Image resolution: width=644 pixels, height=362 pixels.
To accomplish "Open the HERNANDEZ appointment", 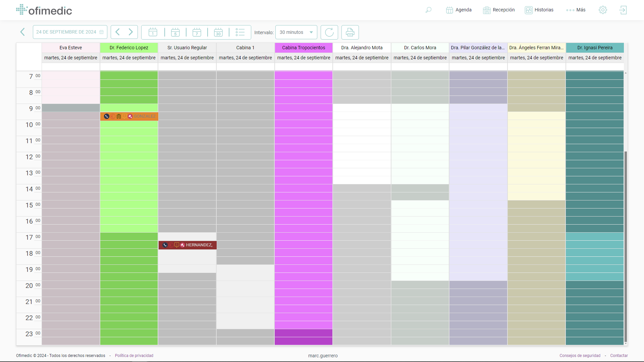I will click(199, 245).
